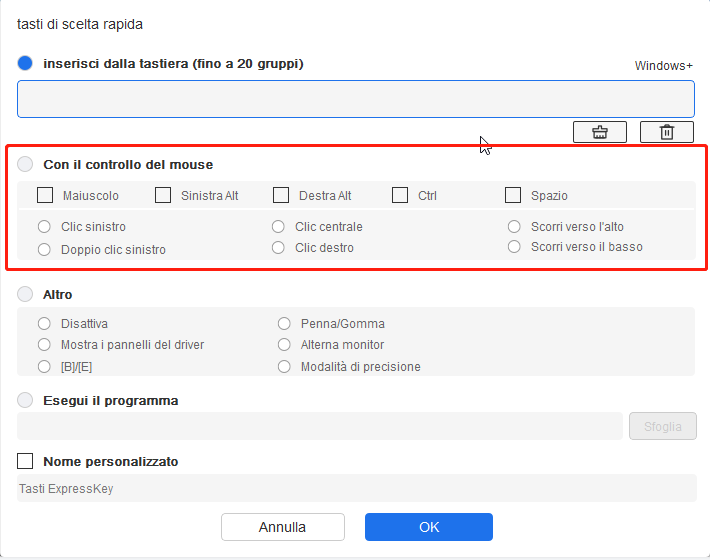Enable the Maiuscolo checkbox
The width and height of the screenshot is (710, 560).
(45, 195)
